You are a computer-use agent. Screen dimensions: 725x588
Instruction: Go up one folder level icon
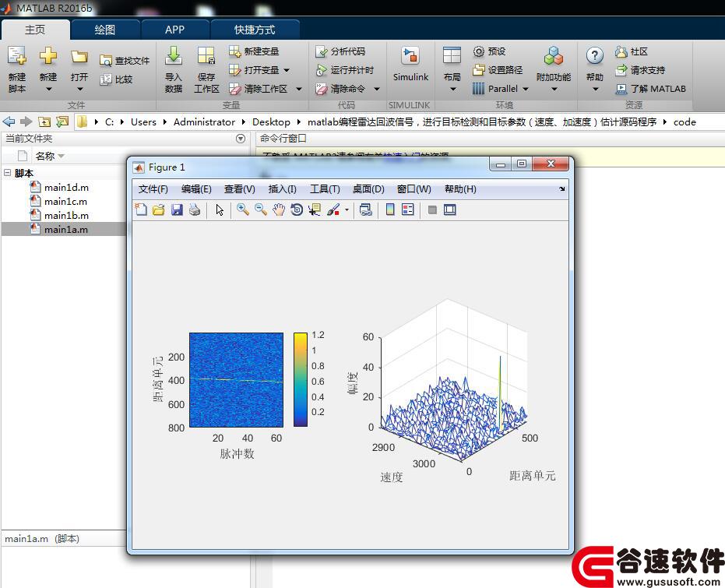pos(44,121)
